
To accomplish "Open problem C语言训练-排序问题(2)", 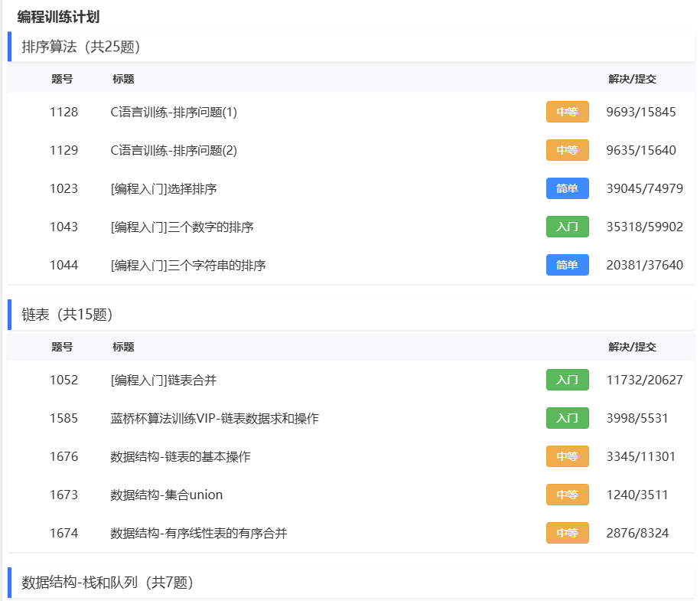I will tap(174, 151).
